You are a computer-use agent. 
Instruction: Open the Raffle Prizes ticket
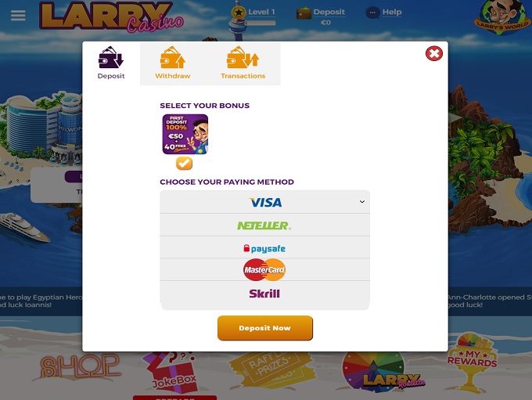[271, 369]
